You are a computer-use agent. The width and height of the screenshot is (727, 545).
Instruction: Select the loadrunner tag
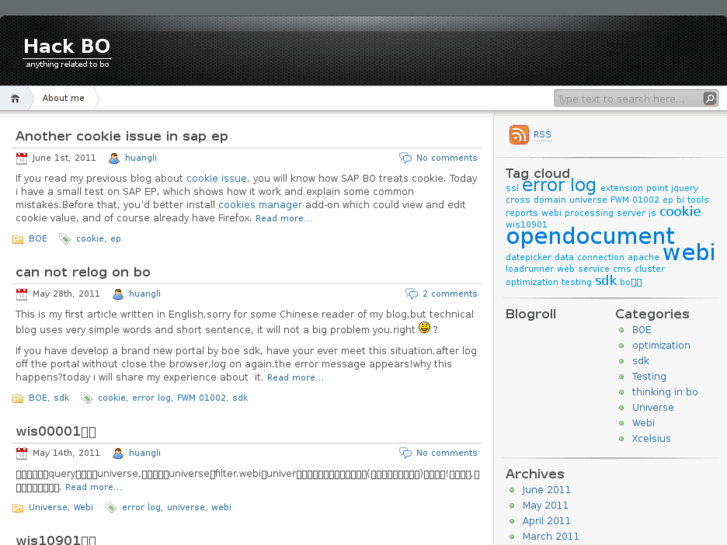pos(529,269)
